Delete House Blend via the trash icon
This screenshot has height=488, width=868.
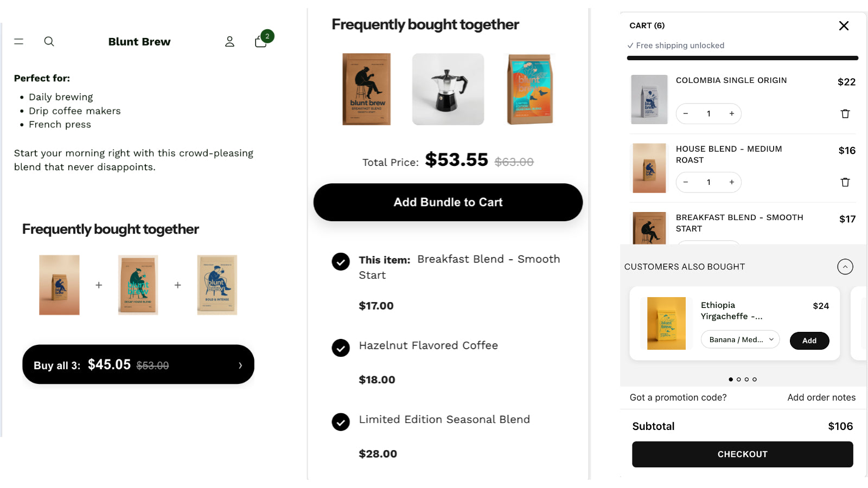click(845, 182)
